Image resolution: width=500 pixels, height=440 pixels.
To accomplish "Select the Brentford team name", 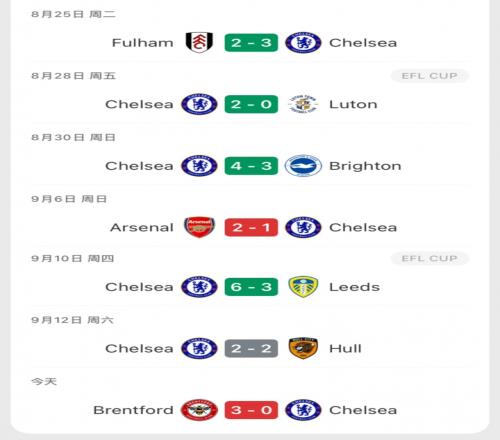I will (x=133, y=410).
